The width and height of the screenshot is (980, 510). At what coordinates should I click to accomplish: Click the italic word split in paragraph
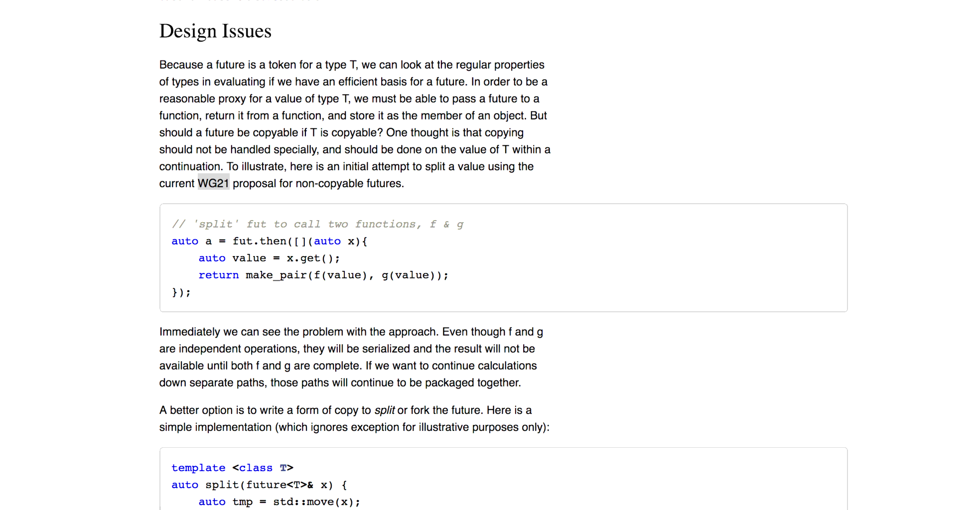pyautogui.click(x=384, y=410)
